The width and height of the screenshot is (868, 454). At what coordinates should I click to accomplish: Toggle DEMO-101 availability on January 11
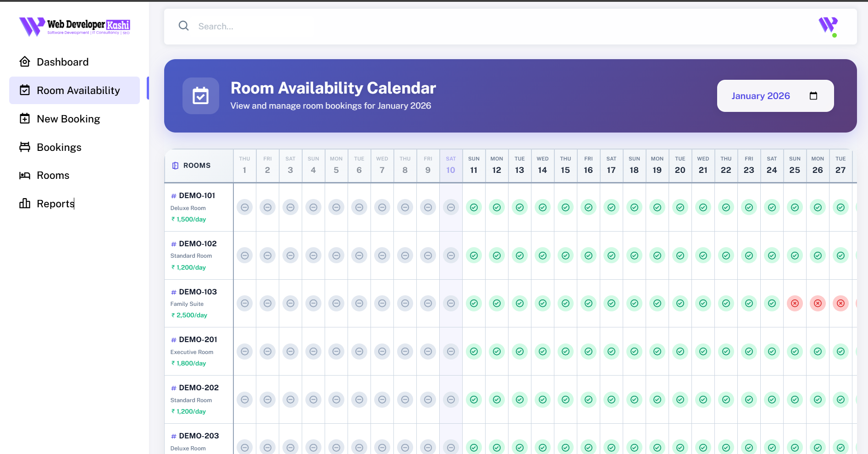tap(474, 207)
